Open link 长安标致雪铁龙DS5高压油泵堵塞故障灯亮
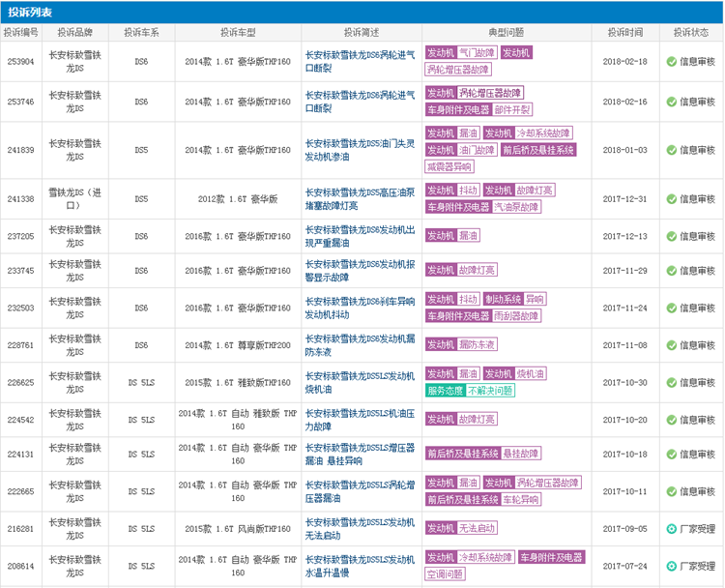Screen dimensions: 725x588 [360, 199]
